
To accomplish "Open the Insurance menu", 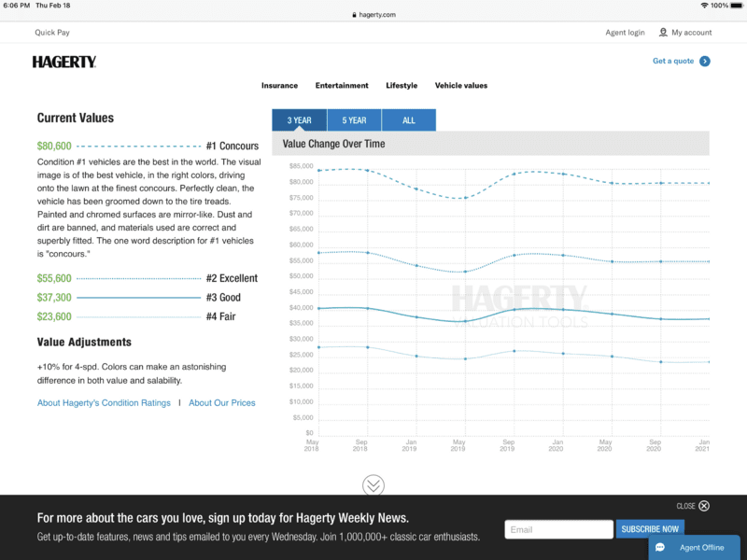I will click(279, 86).
